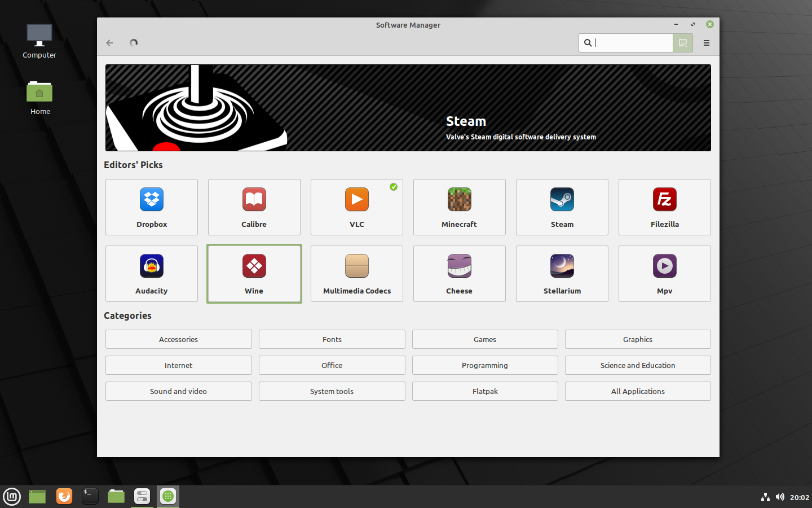
Task: Browse Science and Education category
Action: [x=638, y=365]
